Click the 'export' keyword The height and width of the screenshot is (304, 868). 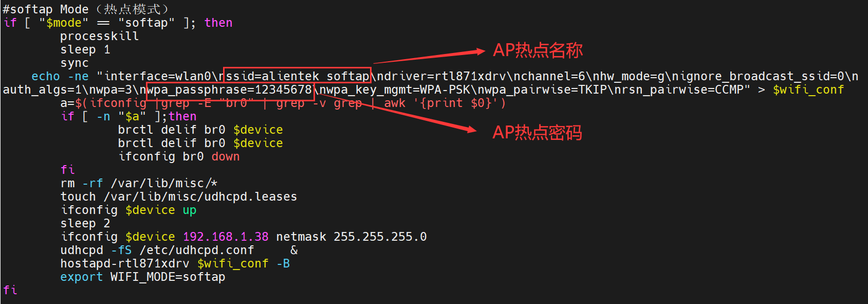[81, 277]
